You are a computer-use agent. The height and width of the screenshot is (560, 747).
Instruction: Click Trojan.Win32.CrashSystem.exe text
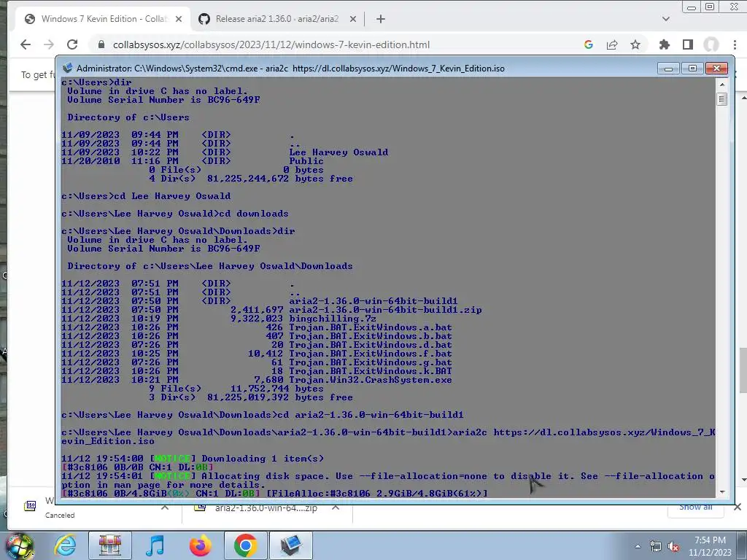tap(370, 380)
